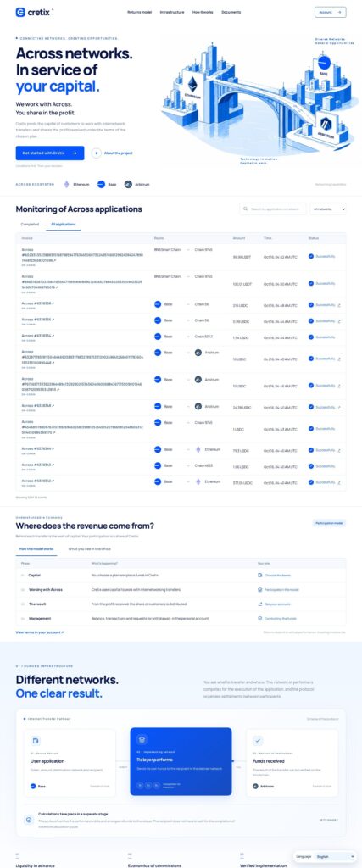Open View terms in your account link
This screenshot has width=362, height=868.
pos(40,632)
